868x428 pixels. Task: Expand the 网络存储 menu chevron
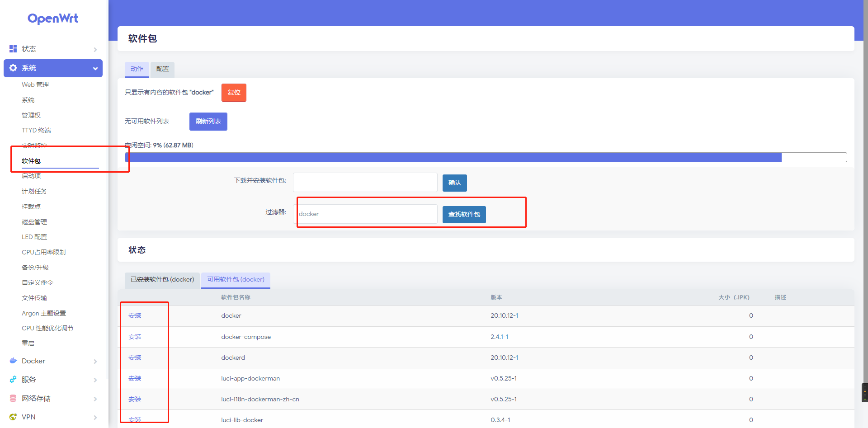pyautogui.click(x=95, y=399)
